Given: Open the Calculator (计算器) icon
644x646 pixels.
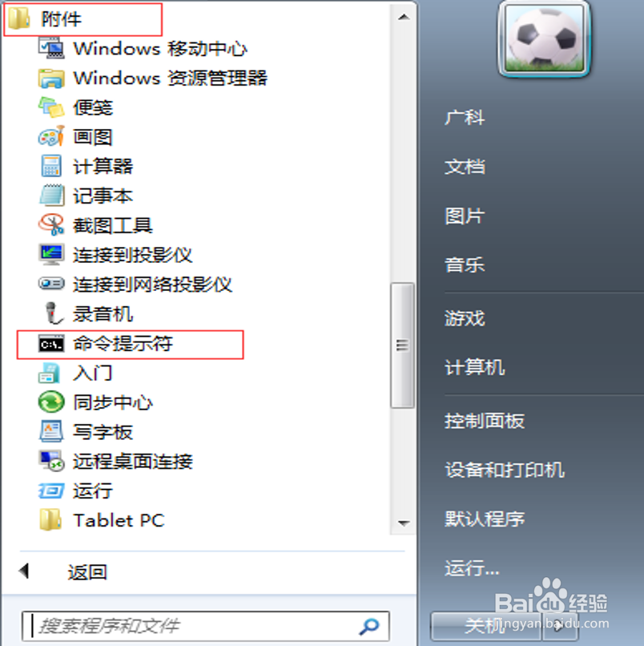Looking at the screenshot, I should point(51,166).
